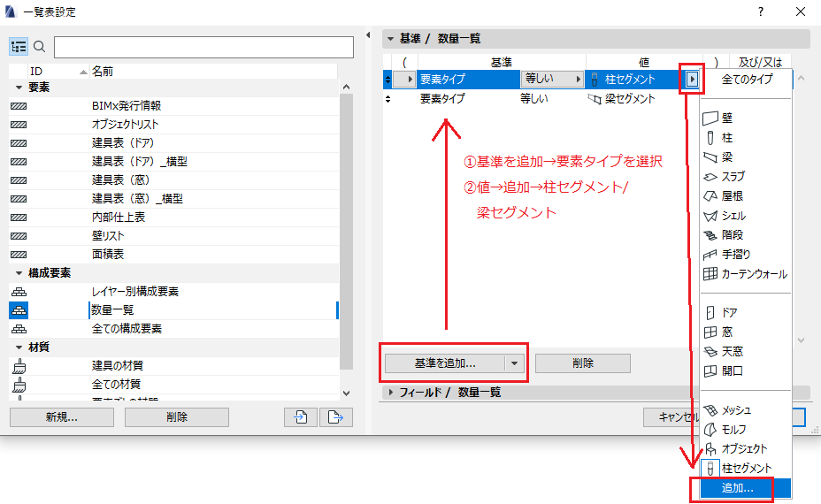821x504 pixels.
Task: Click the BIMx発行情報 scheme icon
Action: [19, 106]
